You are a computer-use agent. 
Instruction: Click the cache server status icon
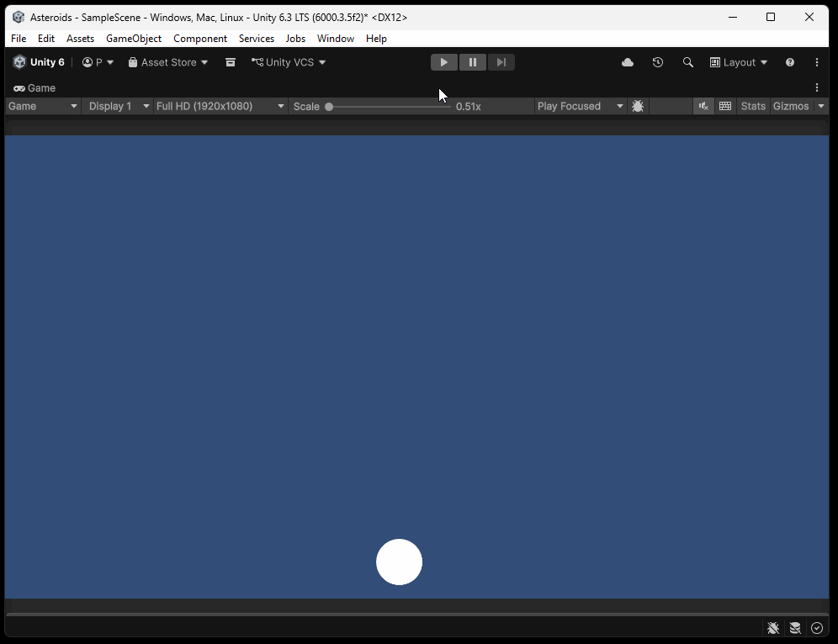click(795, 628)
